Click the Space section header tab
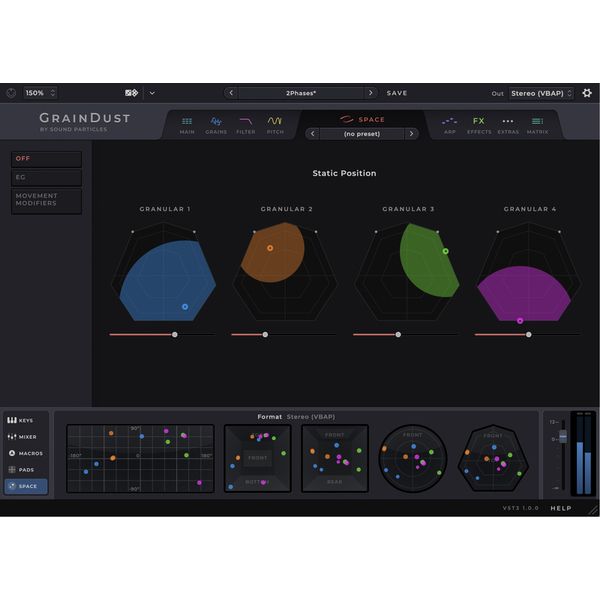600x600 pixels. (x=362, y=119)
